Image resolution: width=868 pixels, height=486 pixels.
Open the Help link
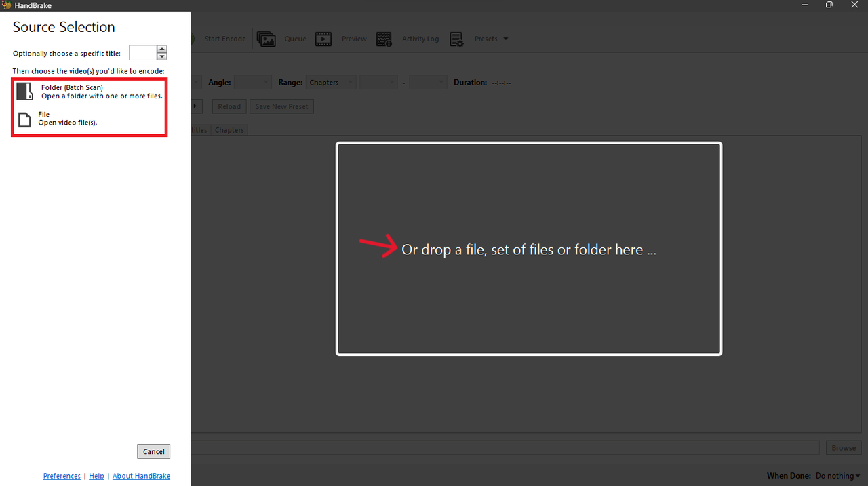click(x=97, y=476)
